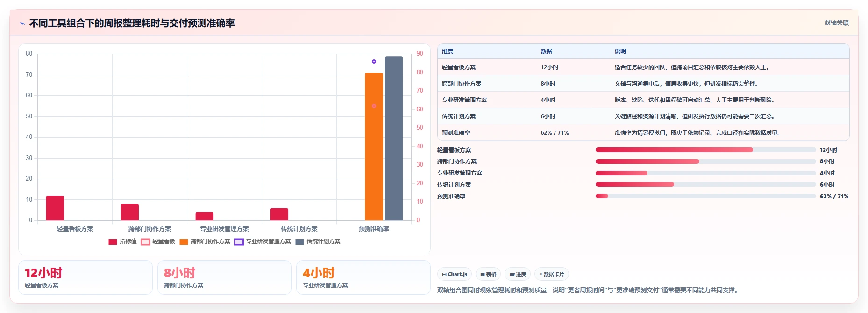Click the 预测准确率 progress bar

click(705, 196)
